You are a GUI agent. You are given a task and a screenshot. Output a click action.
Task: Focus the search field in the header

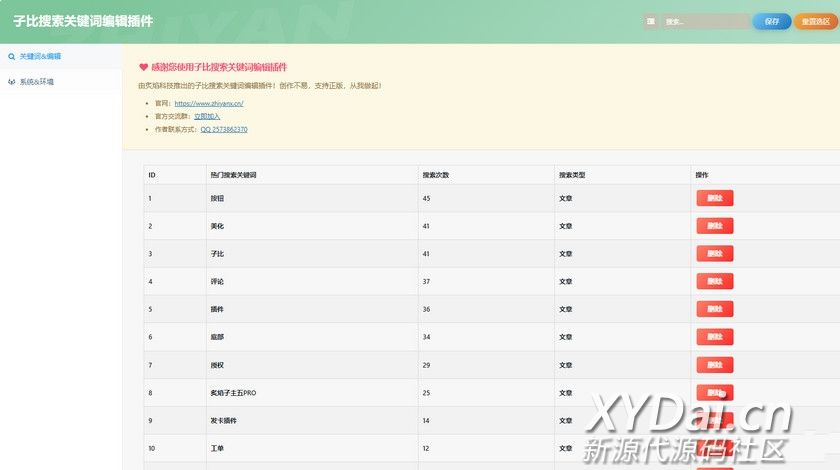704,21
